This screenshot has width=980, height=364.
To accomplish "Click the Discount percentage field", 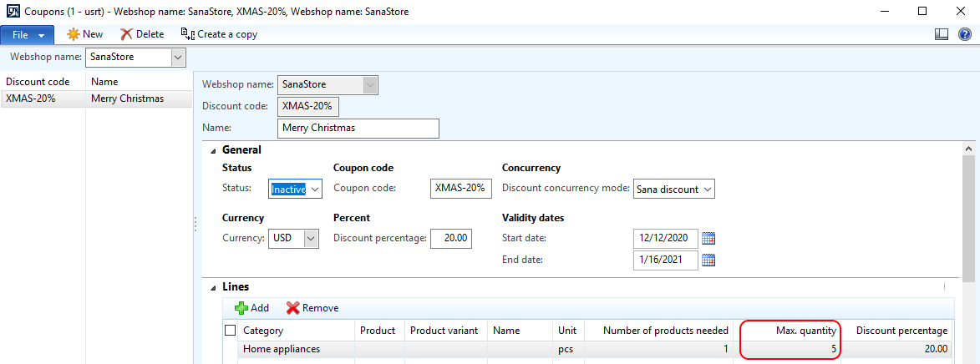I will point(451,238).
